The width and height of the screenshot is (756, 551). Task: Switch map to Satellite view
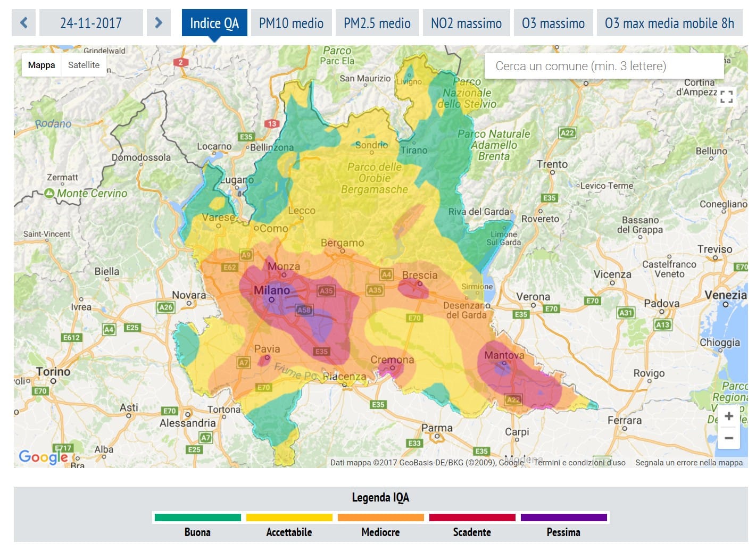coord(84,65)
